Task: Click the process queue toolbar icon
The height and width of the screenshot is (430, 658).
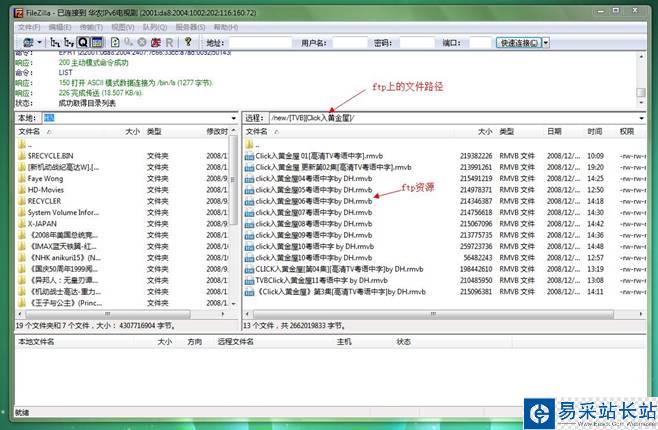Action: click(128, 42)
